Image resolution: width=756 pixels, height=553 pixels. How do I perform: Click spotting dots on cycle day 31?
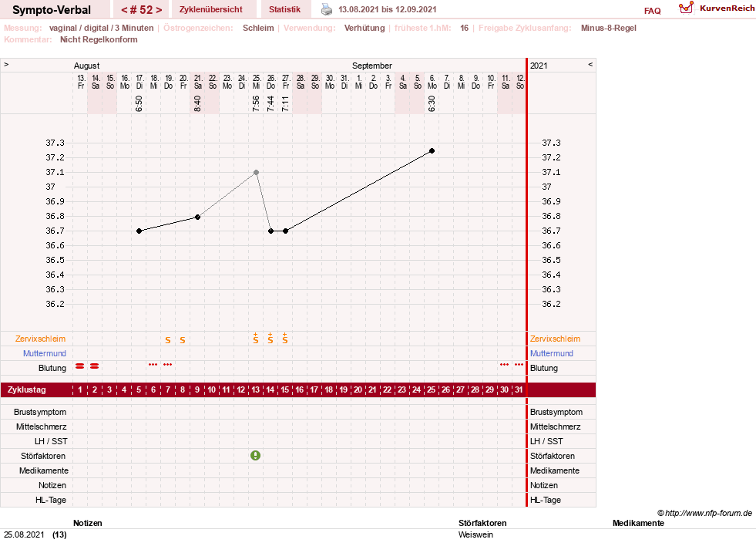click(x=519, y=365)
